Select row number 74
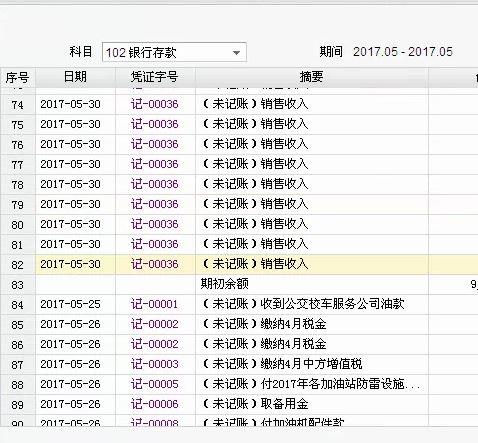Image resolution: width=478 pixels, height=443 pixels. pyautogui.click(x=17, y=105)
